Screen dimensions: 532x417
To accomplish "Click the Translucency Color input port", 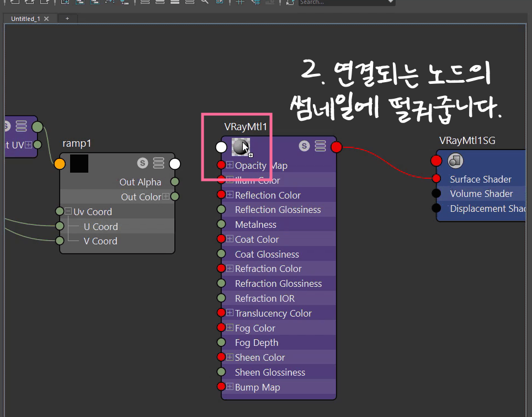I will click(221, 313).
